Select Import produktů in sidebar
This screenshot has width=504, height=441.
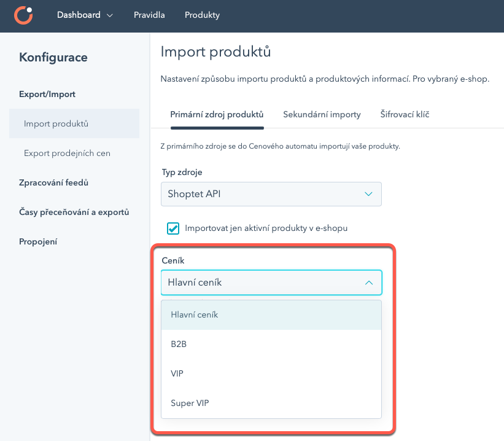[56, 123]
